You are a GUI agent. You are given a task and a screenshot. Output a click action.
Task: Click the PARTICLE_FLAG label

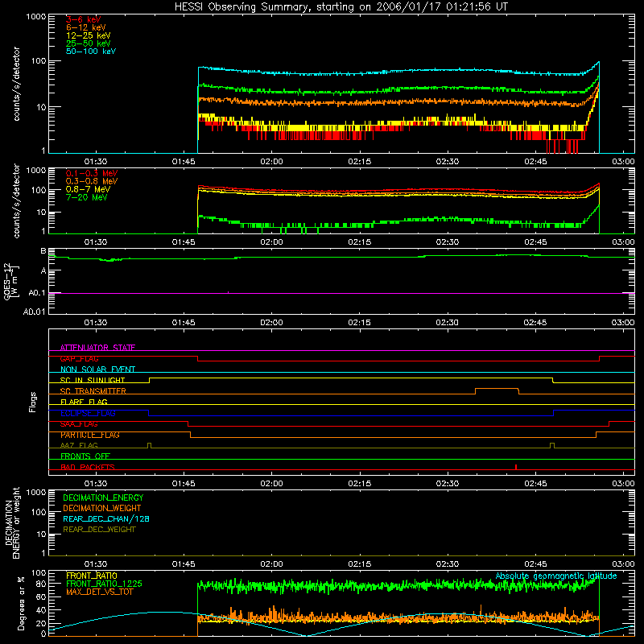90,435
